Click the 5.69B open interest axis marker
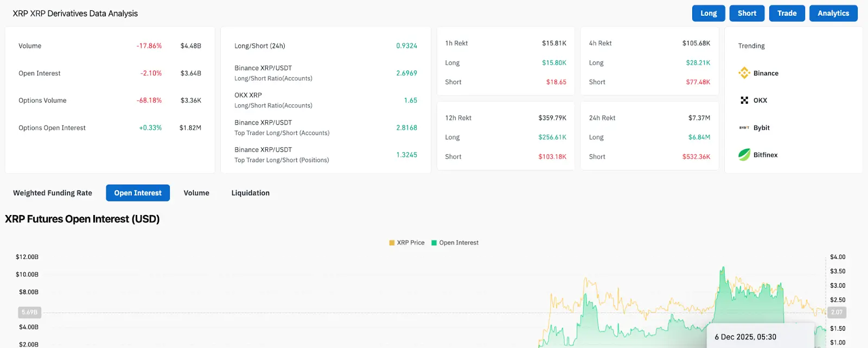Viewport: 868px width, 348px height. pos(30,312)
